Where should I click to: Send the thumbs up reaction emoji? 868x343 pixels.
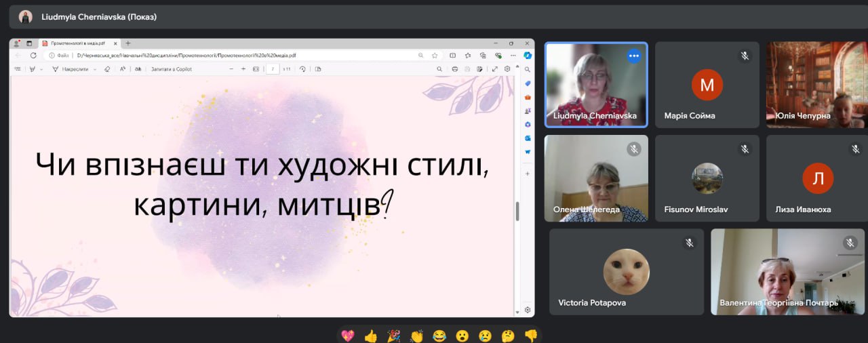370,336
